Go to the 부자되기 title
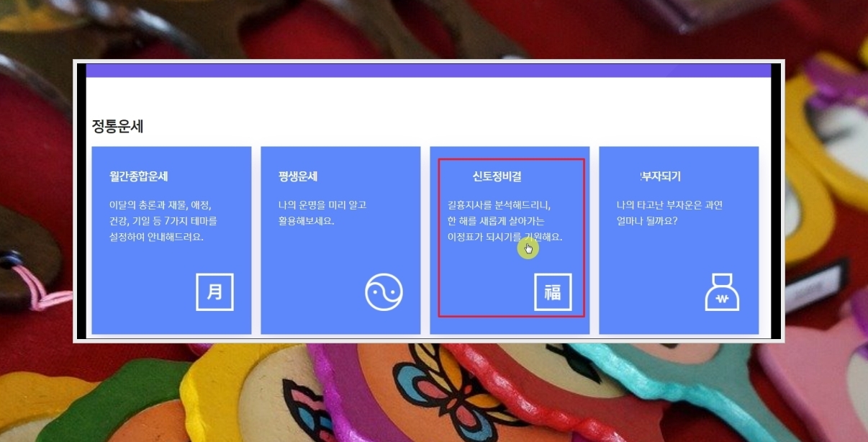Screen dimensions: 868x442 click(x=660, y=176)
